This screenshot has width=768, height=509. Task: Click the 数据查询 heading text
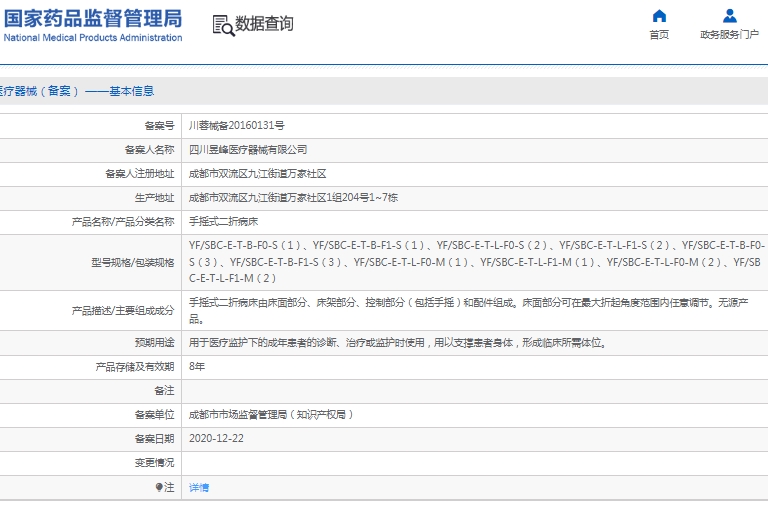(x=264, y=24)
